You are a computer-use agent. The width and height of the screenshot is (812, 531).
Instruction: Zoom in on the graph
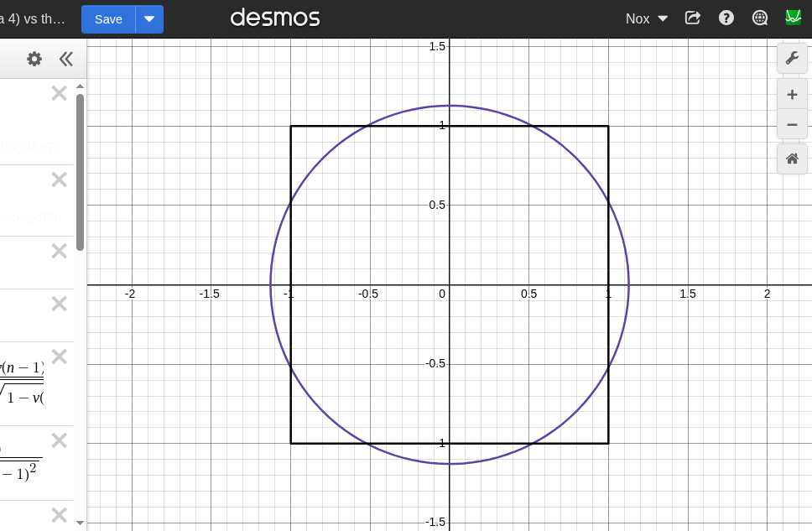click(x=792, y=95)
